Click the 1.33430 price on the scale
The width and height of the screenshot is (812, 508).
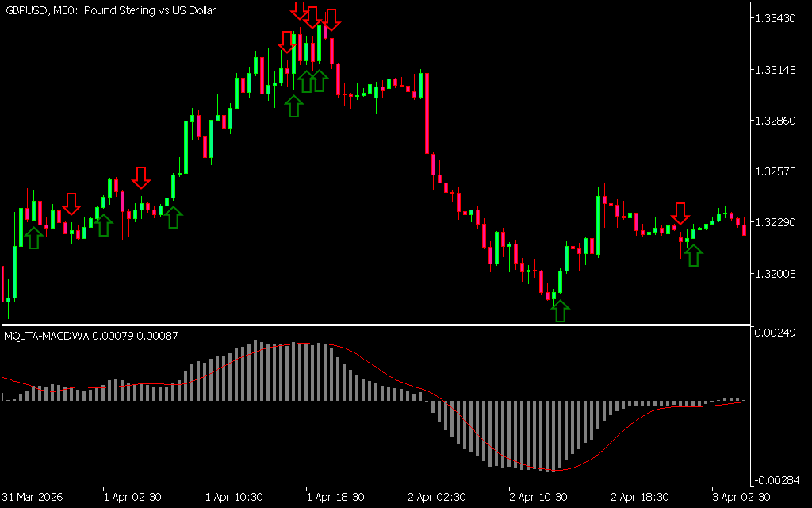pos(778,18)
